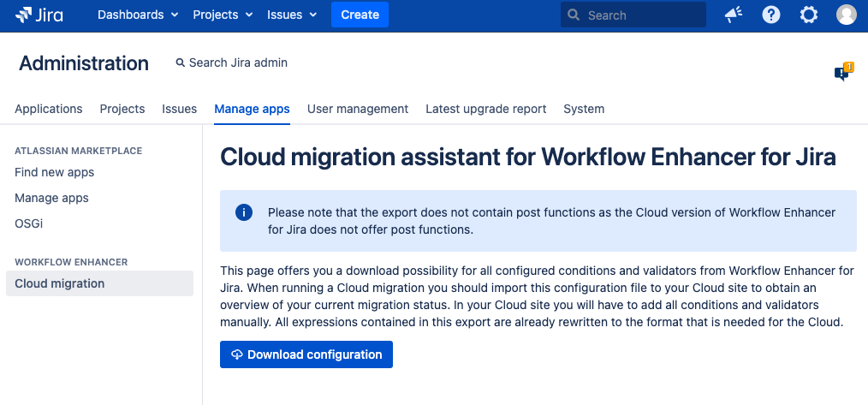Screen dimensions: 868x405
Task: Click the magnifier icon beside Search Jira admin
Action: coord(180,63)
